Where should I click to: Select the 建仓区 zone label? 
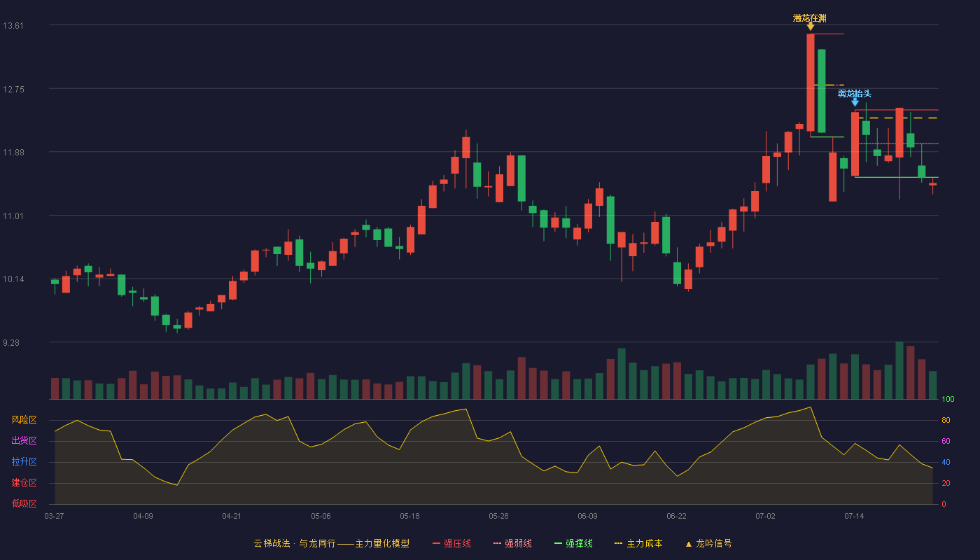(x=24, y=483)
